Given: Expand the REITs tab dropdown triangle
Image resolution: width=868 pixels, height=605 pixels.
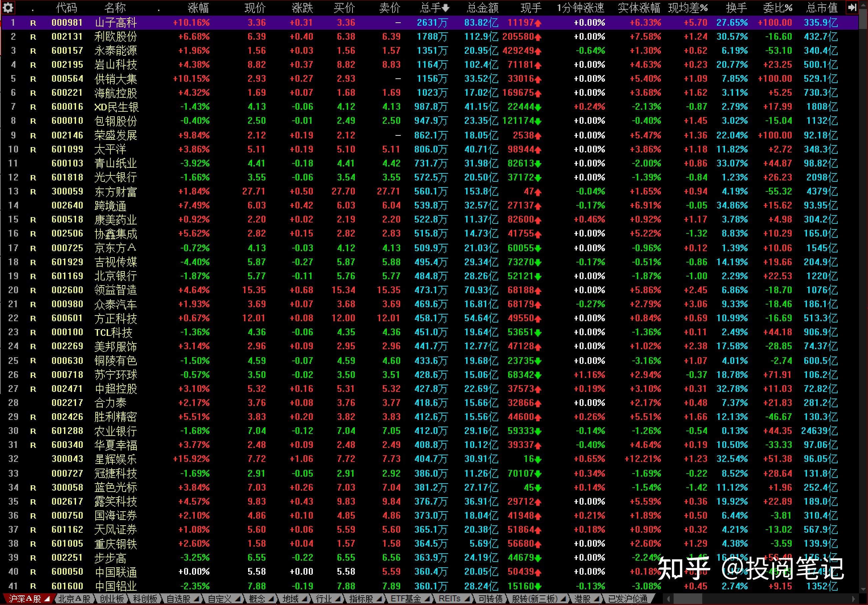Looking at the screenshot, I should tap(467, 599).
